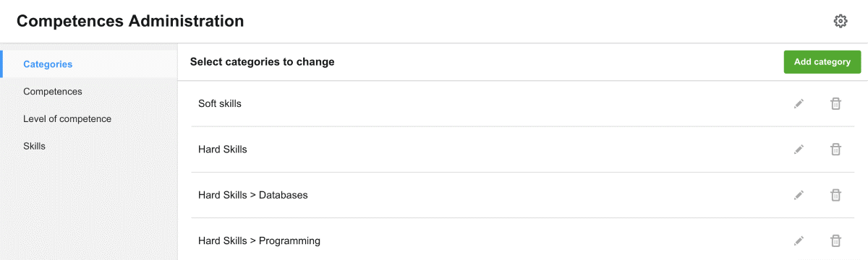Select the Soft skills row text
The height and width of the screenshot is (260, 868).
pos(220,104)
